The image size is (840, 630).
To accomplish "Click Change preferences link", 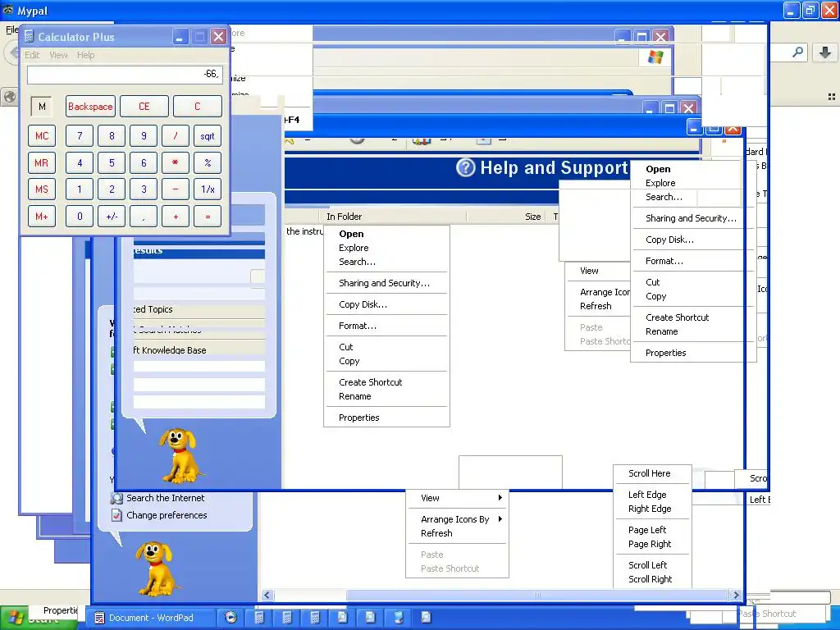I will [167, 515].
